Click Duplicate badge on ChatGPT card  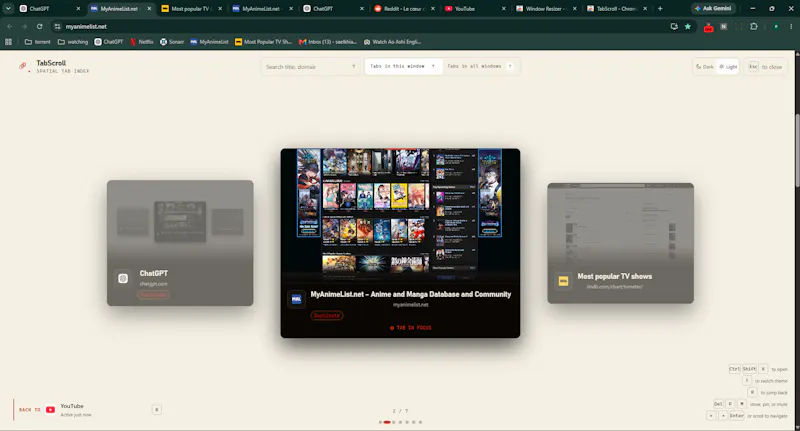(x=153, y=295)
